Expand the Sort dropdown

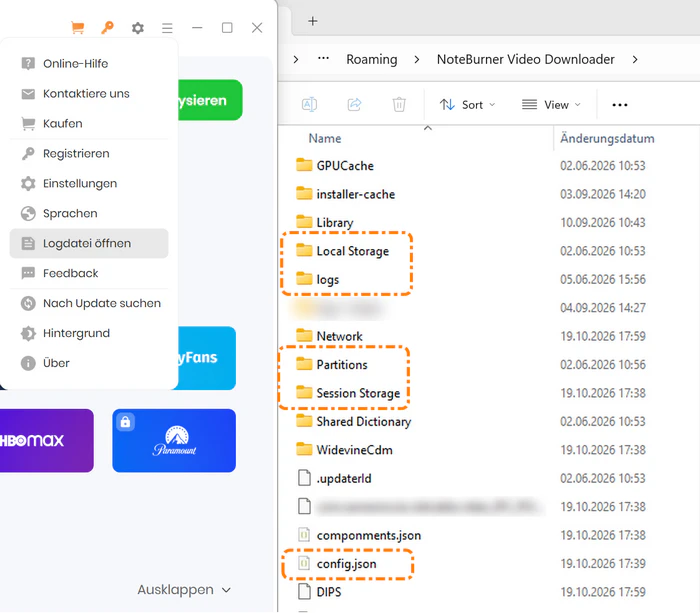(x=467, y=105)
